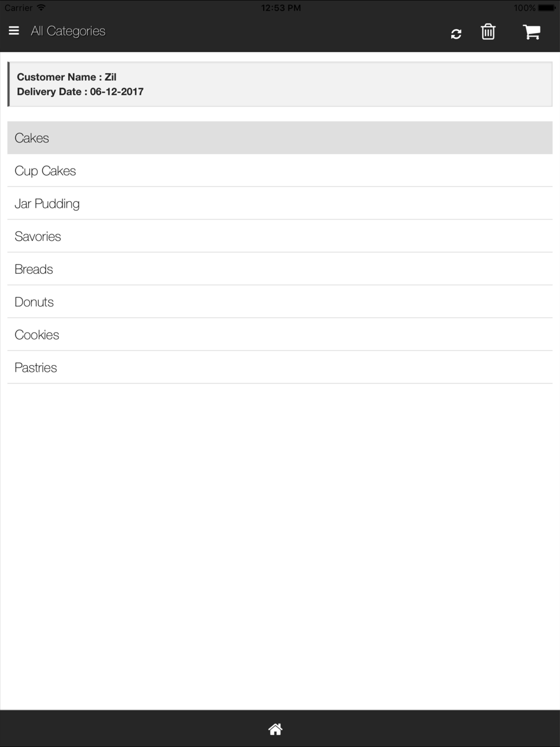
Task: Open the Pastries category
Action: point(280,367)
